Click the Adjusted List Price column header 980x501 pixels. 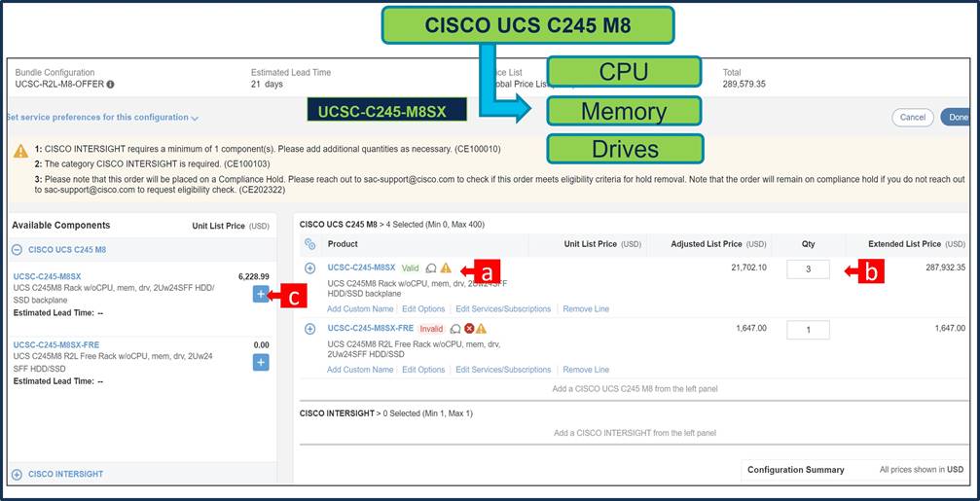pos(719,244)
